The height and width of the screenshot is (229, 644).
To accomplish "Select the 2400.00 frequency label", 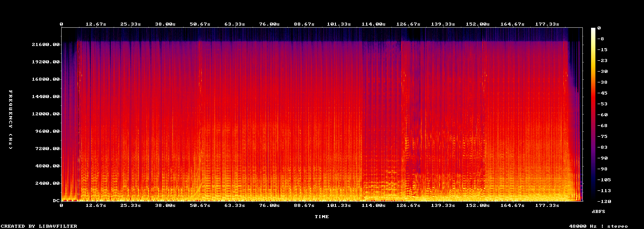I will coord(47,183).
